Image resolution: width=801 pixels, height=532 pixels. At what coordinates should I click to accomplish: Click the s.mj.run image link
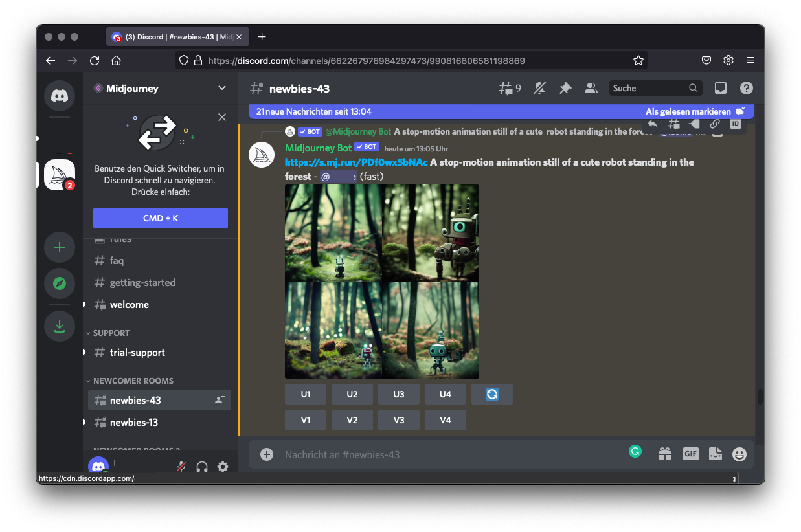pos(356,162)
